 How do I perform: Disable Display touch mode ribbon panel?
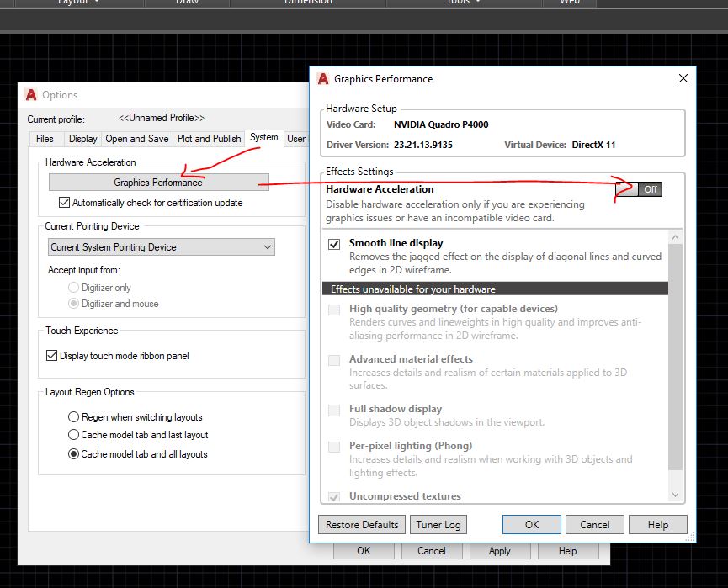point(53,355)
